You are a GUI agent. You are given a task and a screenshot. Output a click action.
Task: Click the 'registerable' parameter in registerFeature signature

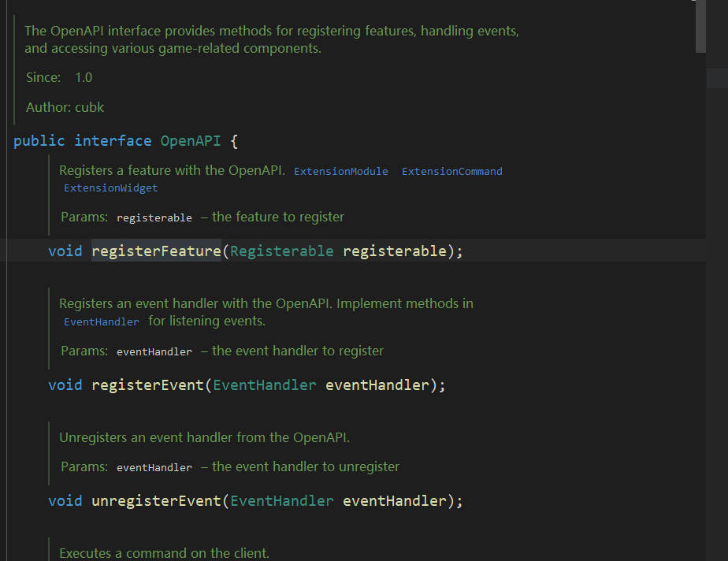click(x=395, y=251)
